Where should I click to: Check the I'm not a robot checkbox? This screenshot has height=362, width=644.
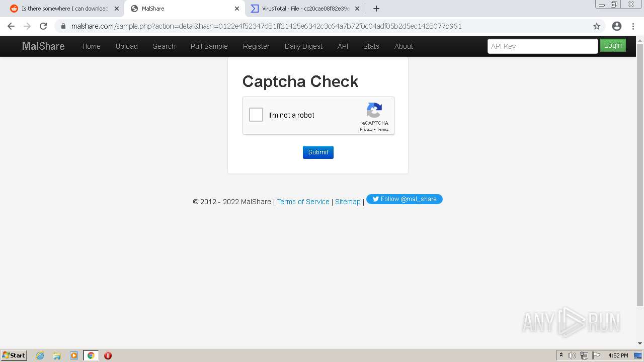pyautogui.click(x=256, y=115)
